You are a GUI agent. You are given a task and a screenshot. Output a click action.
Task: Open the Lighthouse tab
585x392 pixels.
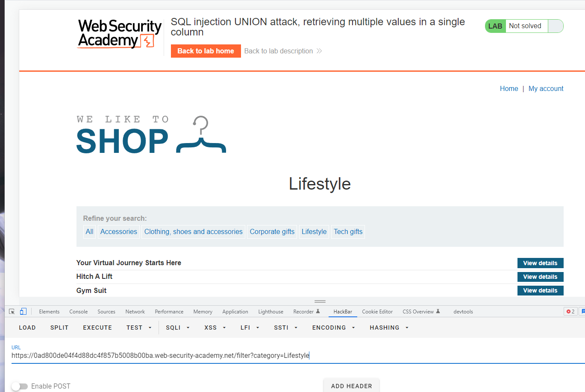coord(270,312)
